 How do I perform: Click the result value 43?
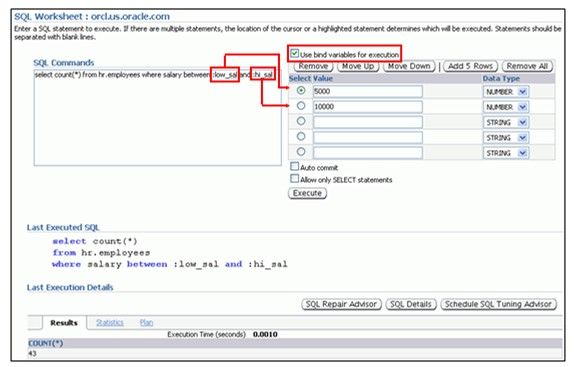[32, 354]
